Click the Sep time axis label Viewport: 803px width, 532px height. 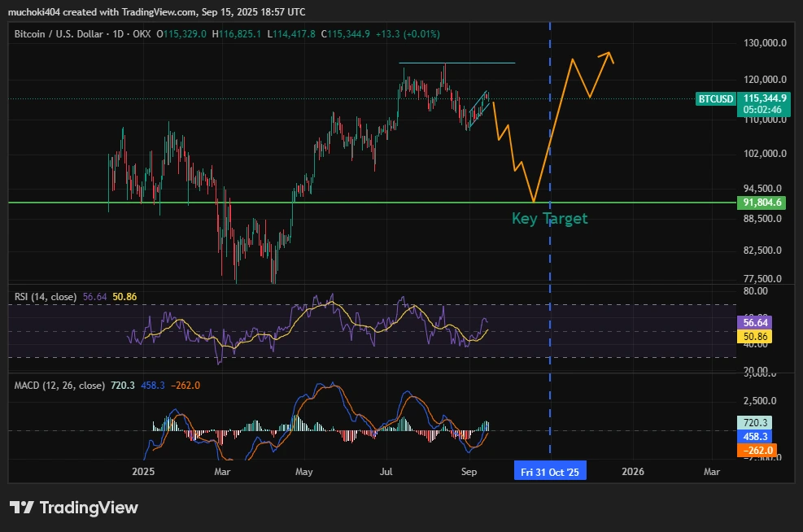click(469, 472)
